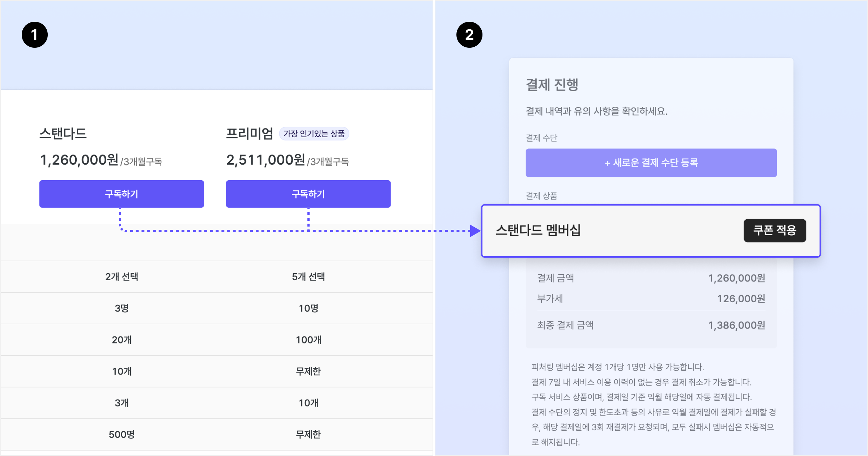Click the 부가세 126,000원 row
This screenshot has width=868, height=456.
pos(651,299)
